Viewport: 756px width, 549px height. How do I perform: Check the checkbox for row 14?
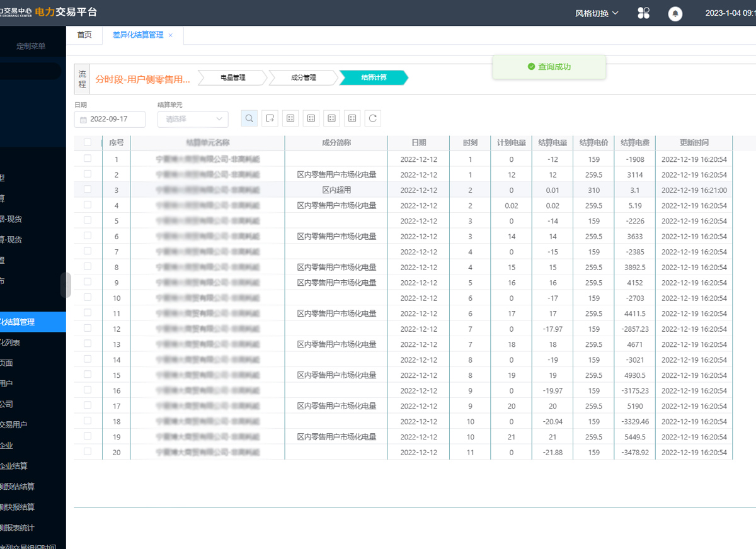pyautogui.click(x=88, y=359)
